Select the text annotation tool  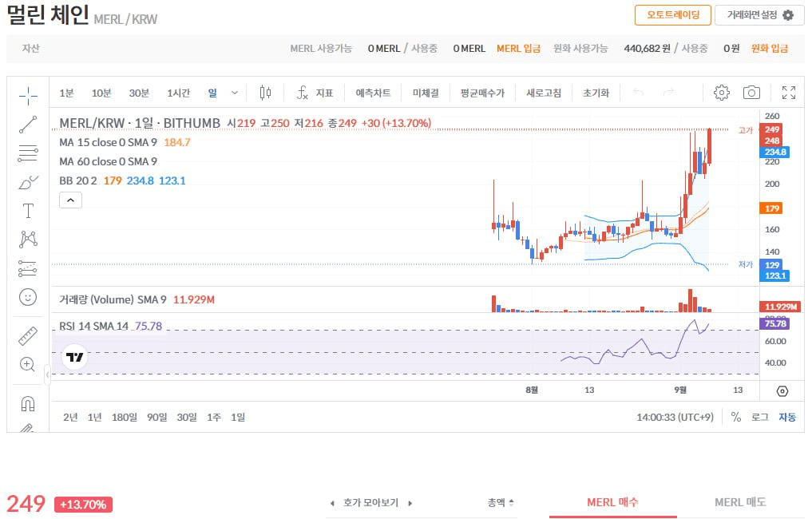pyautogui.click(x=28, y=211)
